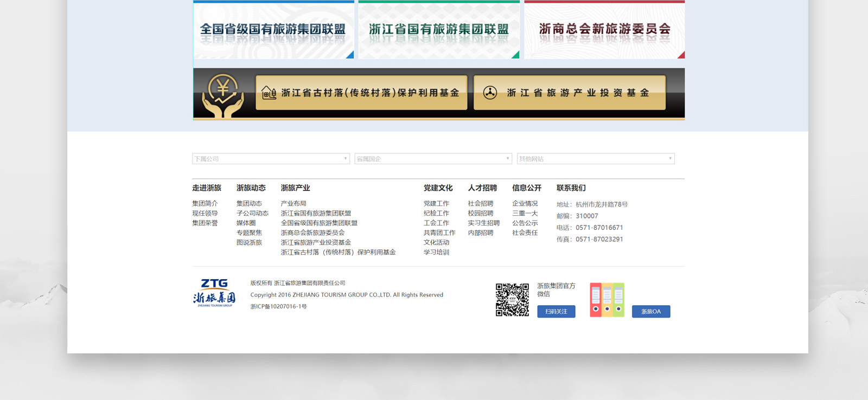Click the WeChat QR code image
Image resolution: width=868 pixels, height=400 pixels.
[512, 300]
